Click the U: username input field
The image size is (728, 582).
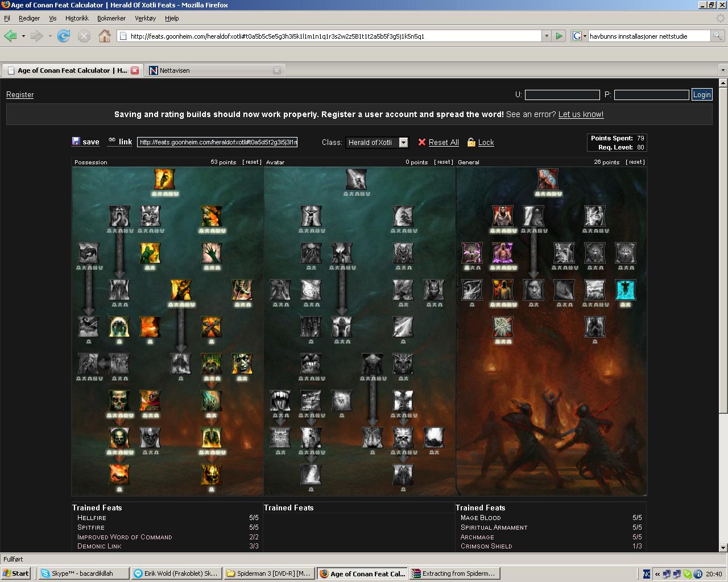[x=562, y=95]
